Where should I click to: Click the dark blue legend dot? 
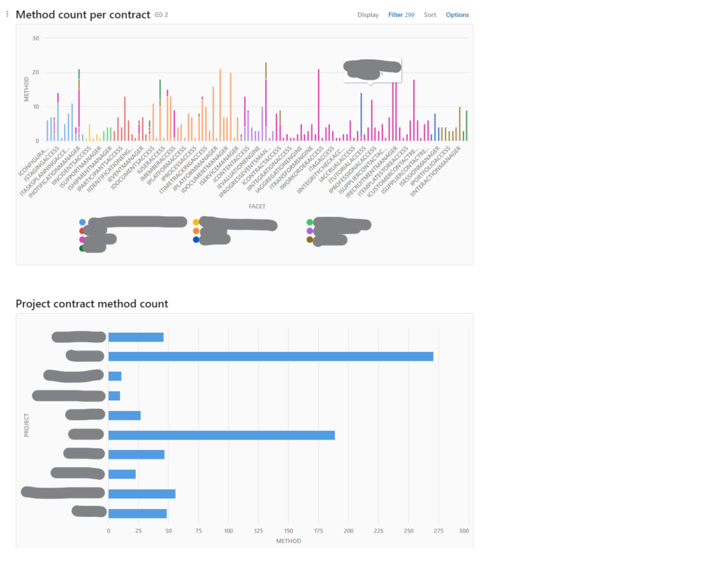pyautogui.click(x=196, y=240)
